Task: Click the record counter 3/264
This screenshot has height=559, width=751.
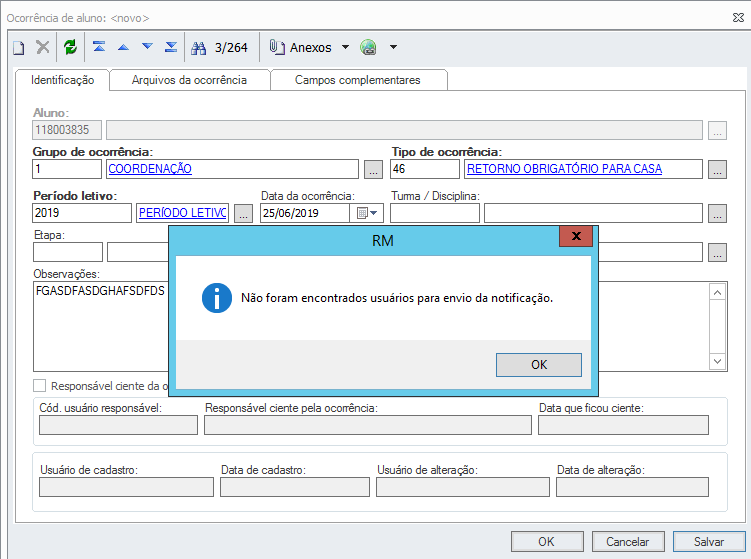Action: 231,48
